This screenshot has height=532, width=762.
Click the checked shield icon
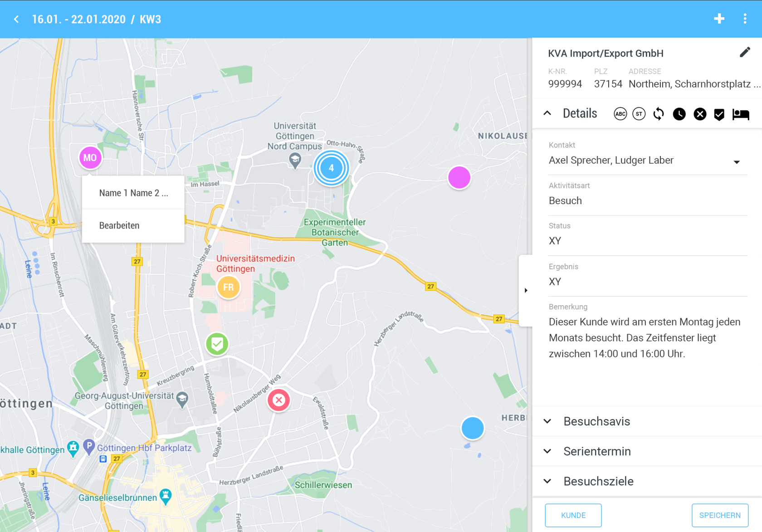[719, 114]
